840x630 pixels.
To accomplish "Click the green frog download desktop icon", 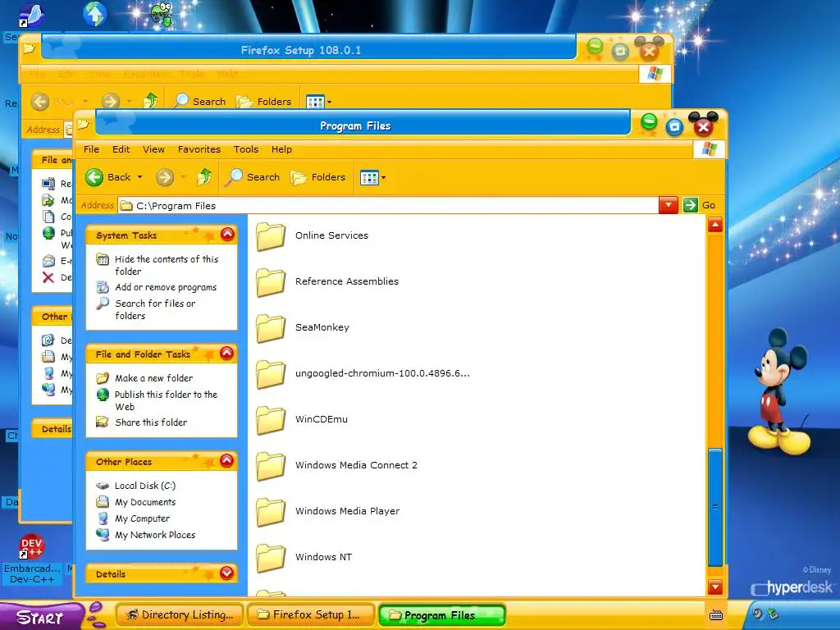I will tap(161, 14).
